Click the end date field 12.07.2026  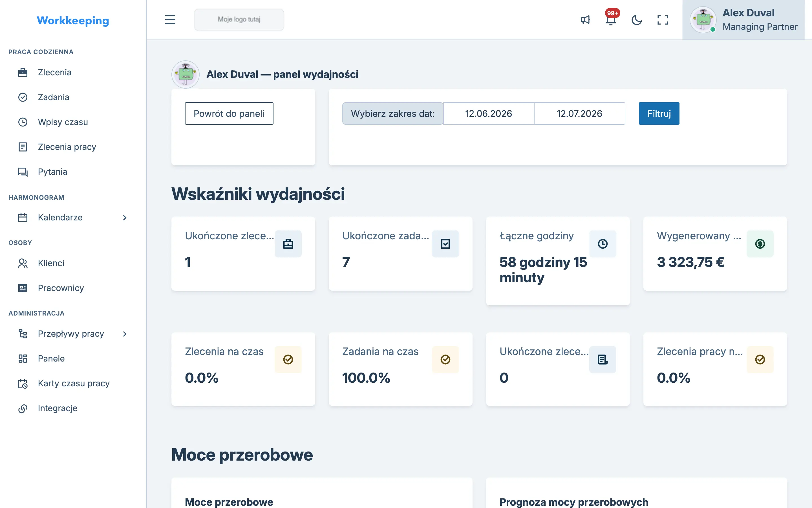click(579, 113)
